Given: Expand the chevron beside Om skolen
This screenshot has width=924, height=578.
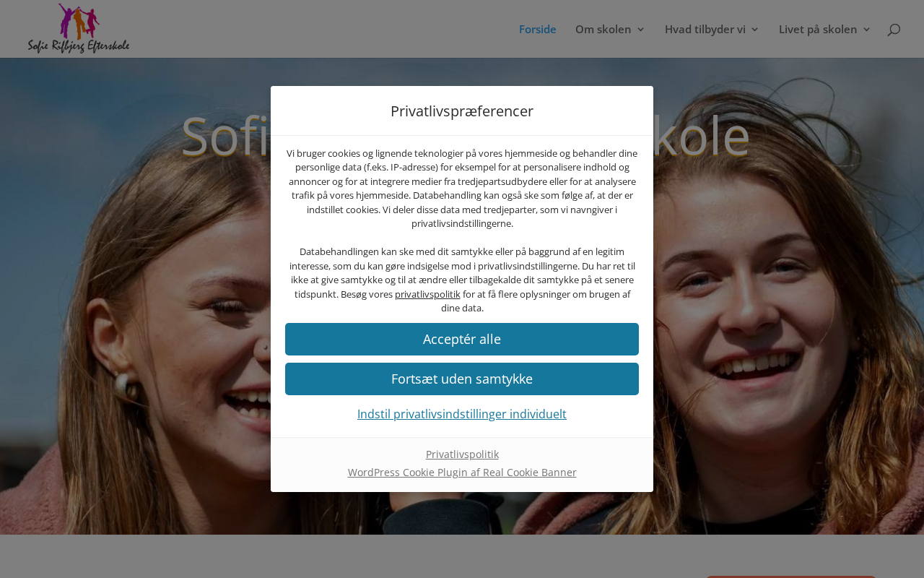Looking at the screenshot, I should 640,30.
